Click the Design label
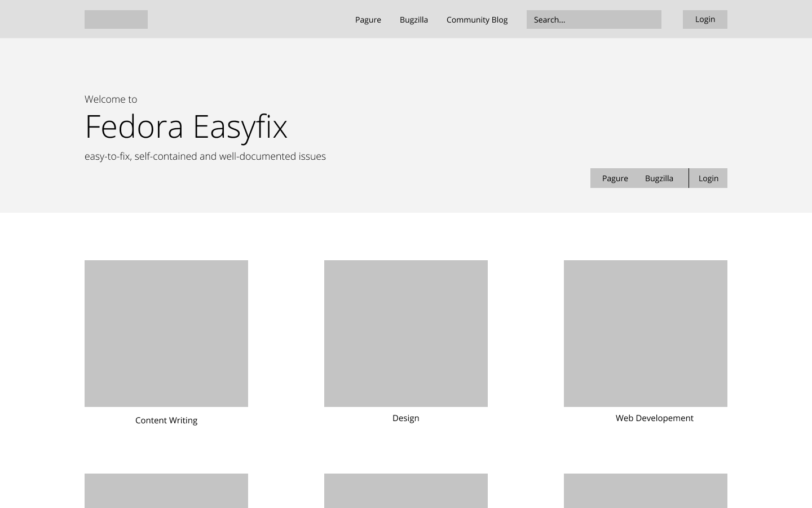The height and width of the screenshot is (508, 812). [406, 418]
